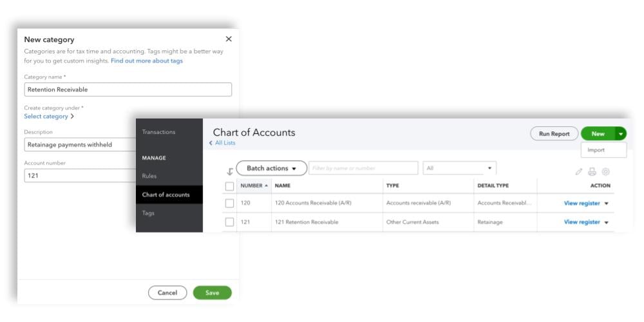Open the Find out more about tags link
The image size is (644, 322).
click(147, 61)
